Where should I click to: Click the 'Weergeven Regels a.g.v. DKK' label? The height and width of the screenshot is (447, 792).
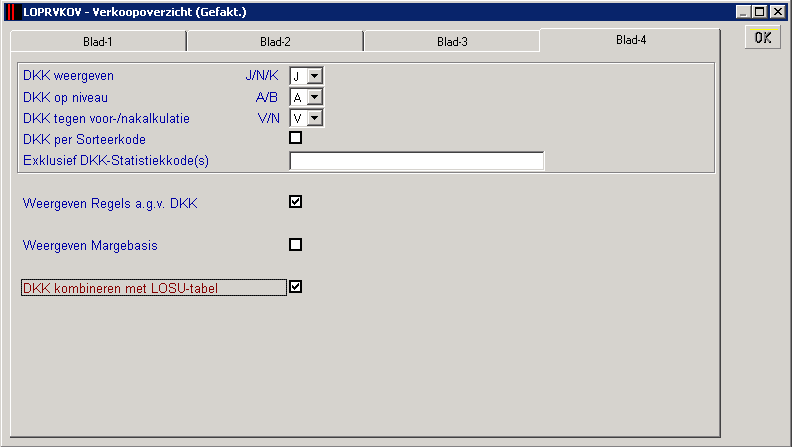110,204
